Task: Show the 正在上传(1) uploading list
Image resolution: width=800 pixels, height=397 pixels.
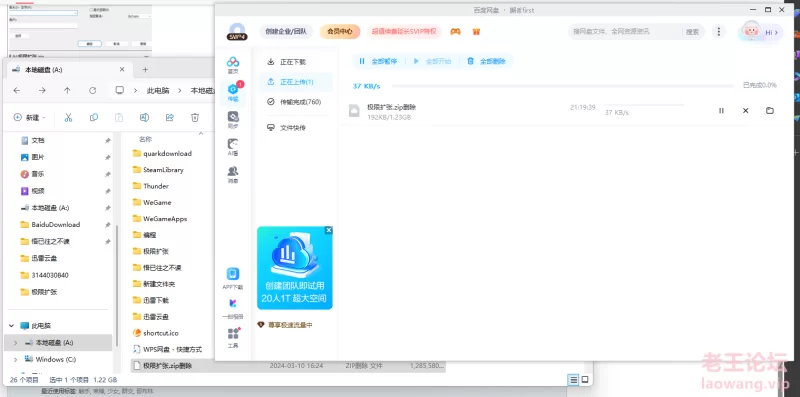Action: pos(296,82)
